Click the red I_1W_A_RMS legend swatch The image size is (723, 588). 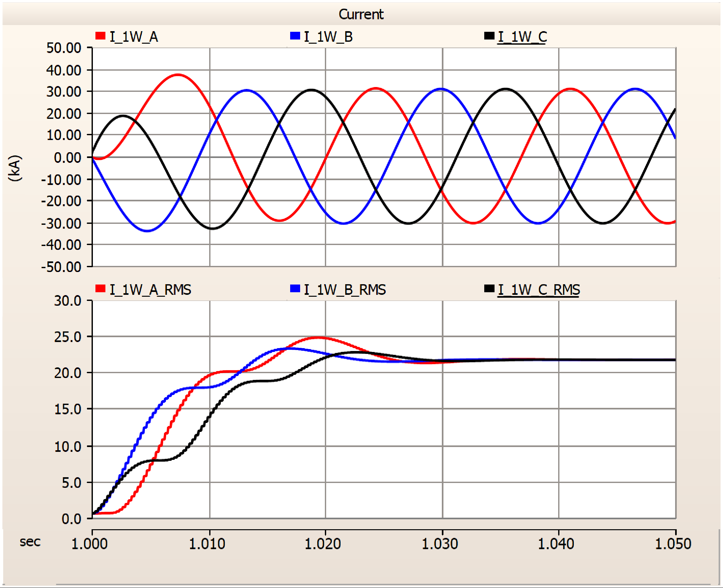point(100,289)
